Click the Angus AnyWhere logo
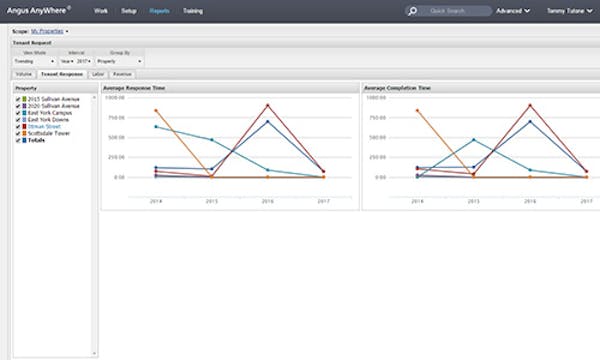This screenshot has width=600, height=360. [39, 10]
